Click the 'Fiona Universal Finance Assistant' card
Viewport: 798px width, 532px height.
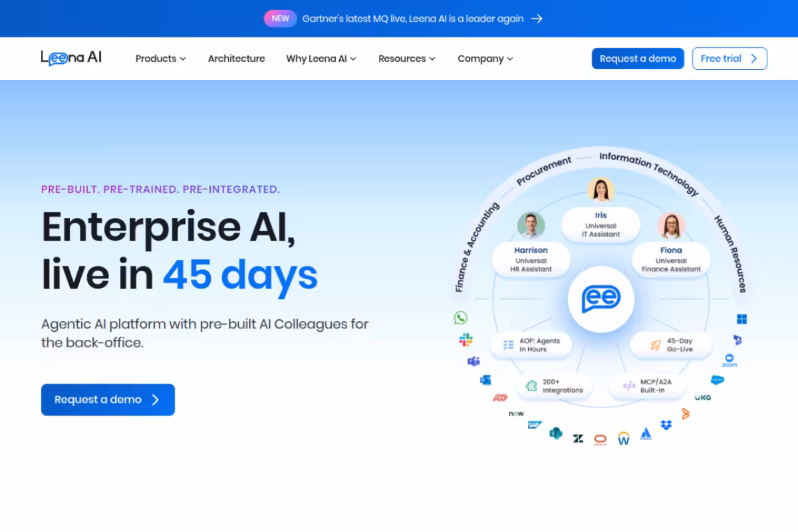point(671,259)
